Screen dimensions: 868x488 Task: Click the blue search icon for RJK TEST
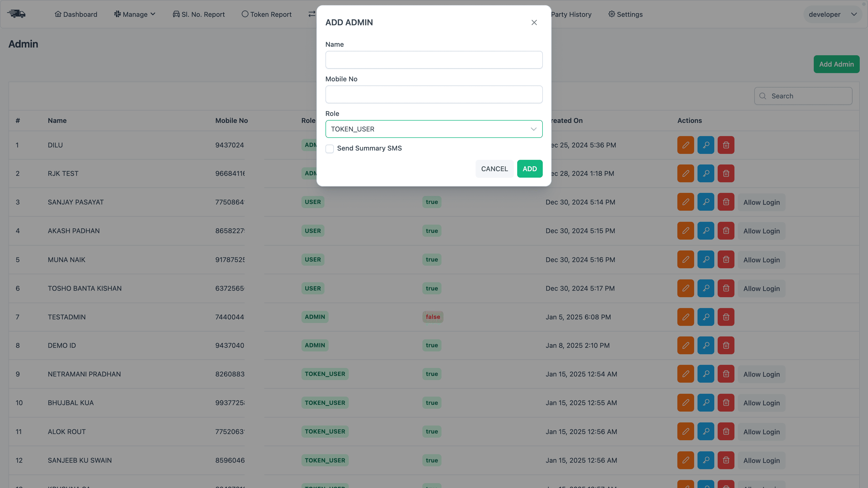(706, 173)
